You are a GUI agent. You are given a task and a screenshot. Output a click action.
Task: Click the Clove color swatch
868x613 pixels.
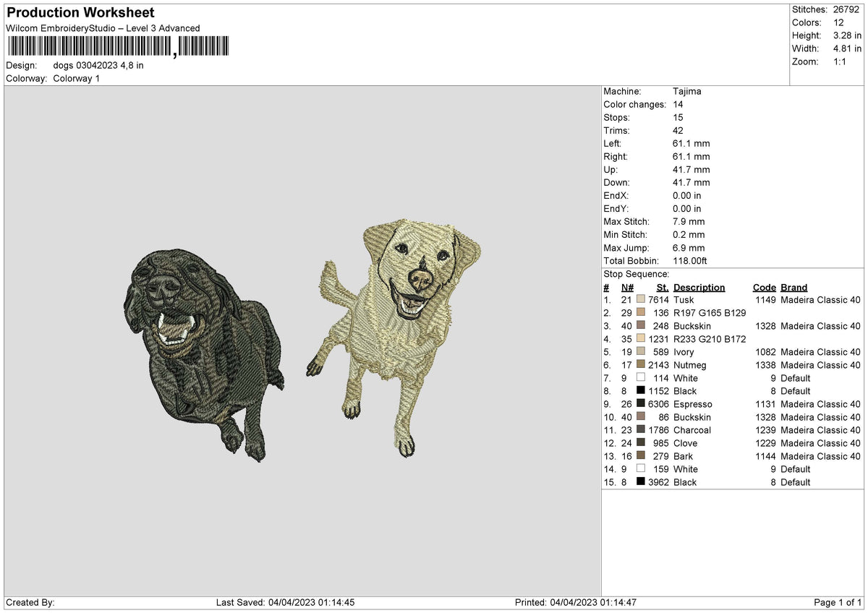click(x=641, y=442)
